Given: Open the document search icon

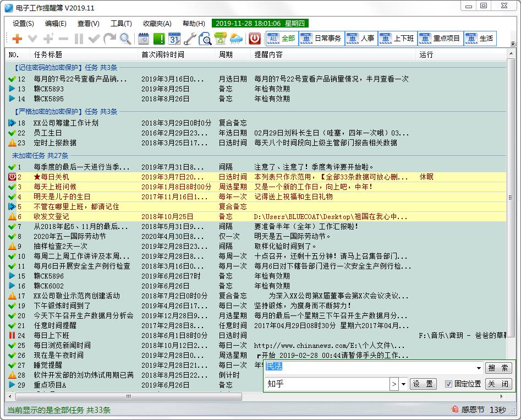Looking at the screenshot, I should [206, 39].
